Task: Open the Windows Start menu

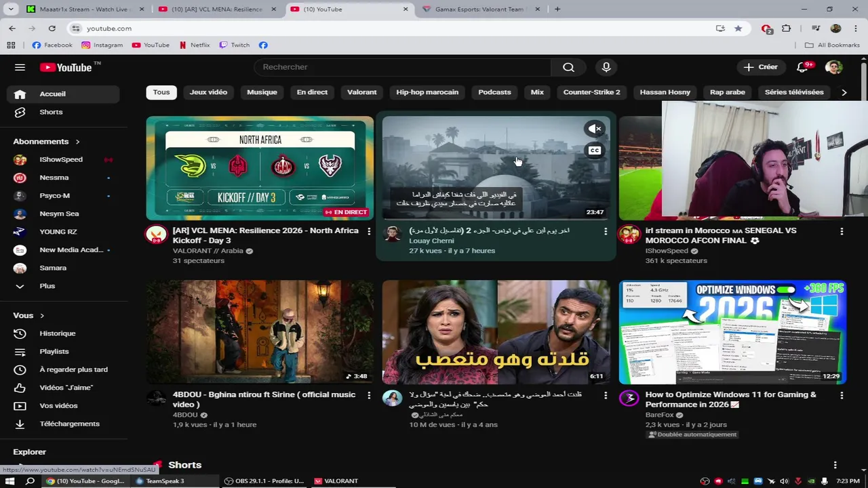Action: coord(10,481)
